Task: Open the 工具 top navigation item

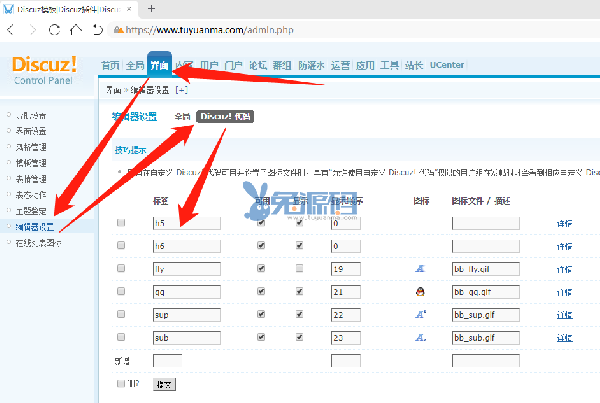Action: tap(389, 65)
